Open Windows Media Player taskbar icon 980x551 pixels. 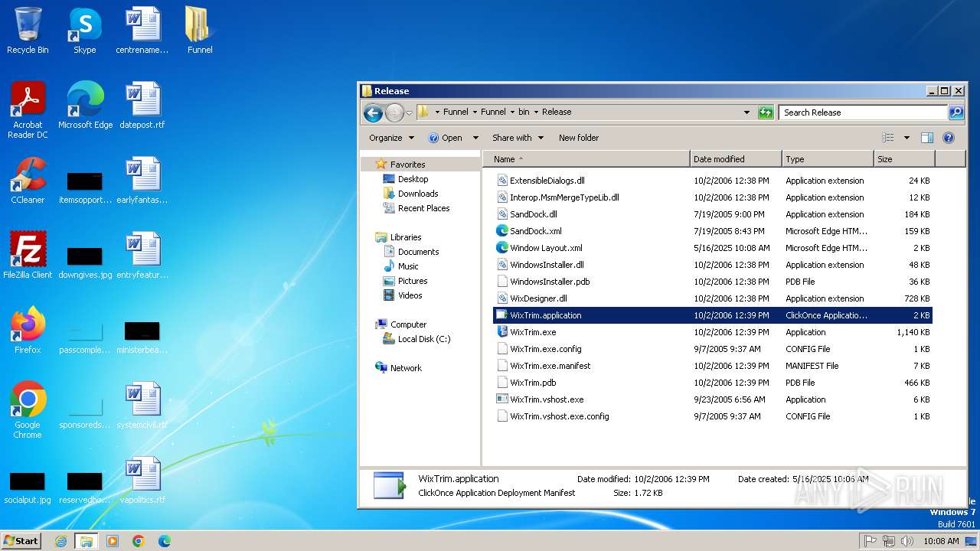(x=113, y=541)
